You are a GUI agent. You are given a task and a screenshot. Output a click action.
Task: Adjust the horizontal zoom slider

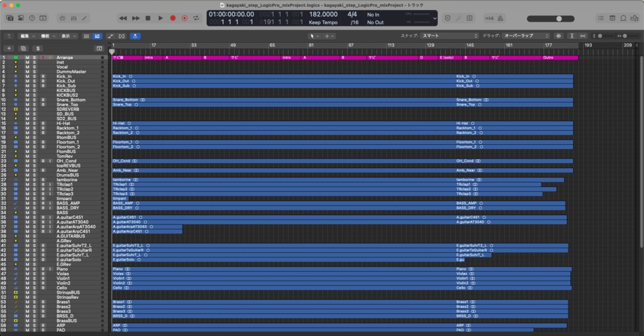coord(628,36)
